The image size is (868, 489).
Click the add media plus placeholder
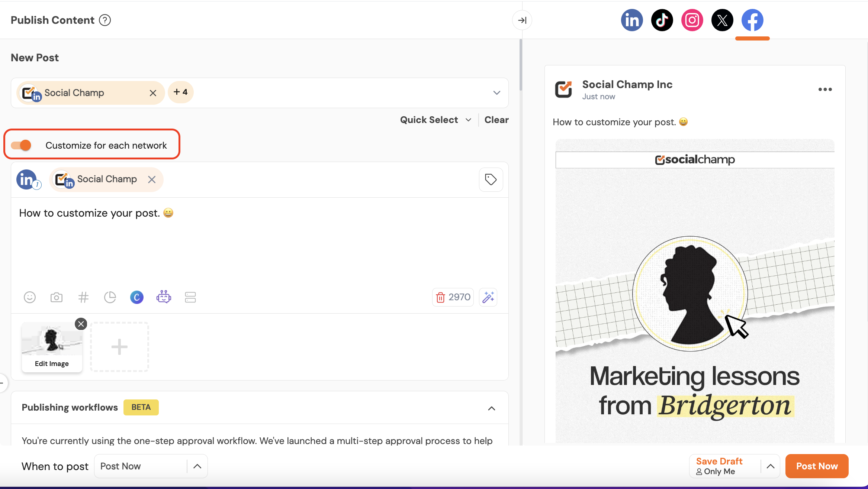tap(119, 347)
